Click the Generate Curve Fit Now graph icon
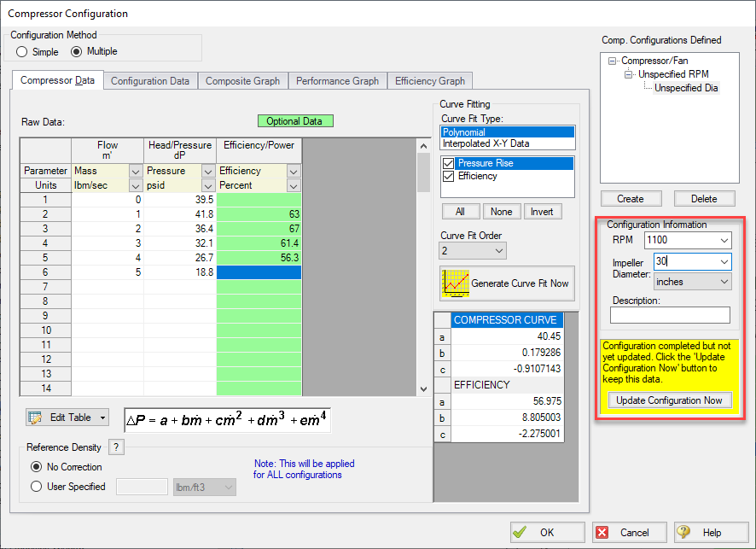The image size is (756, 549). click(454, 283)
